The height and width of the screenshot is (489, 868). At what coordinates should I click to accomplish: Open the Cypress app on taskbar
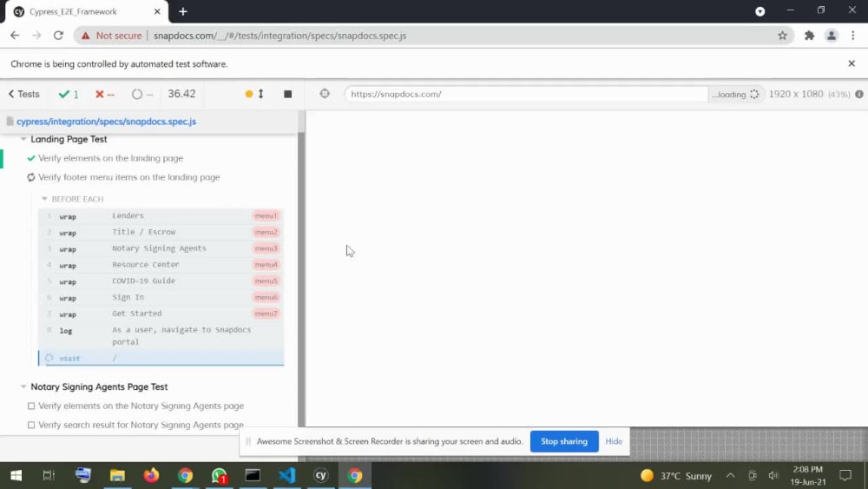(x=321, y=476)
